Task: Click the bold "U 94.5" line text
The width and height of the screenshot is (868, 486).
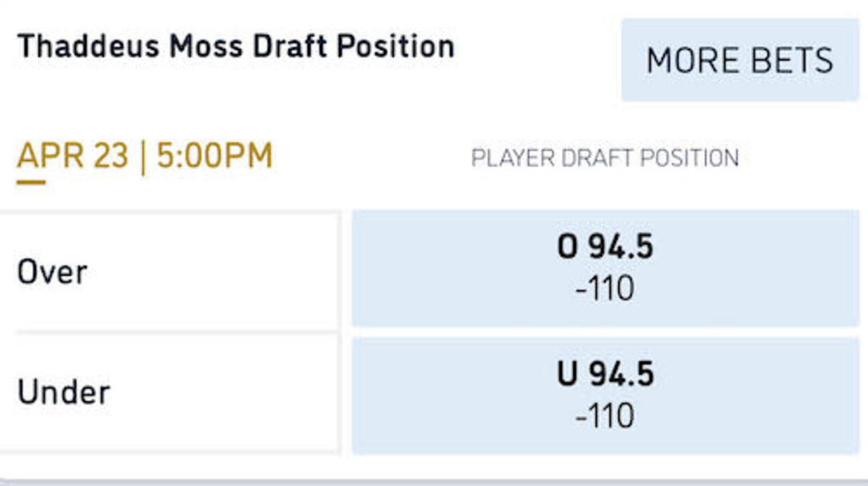Action: click(605, 375)
